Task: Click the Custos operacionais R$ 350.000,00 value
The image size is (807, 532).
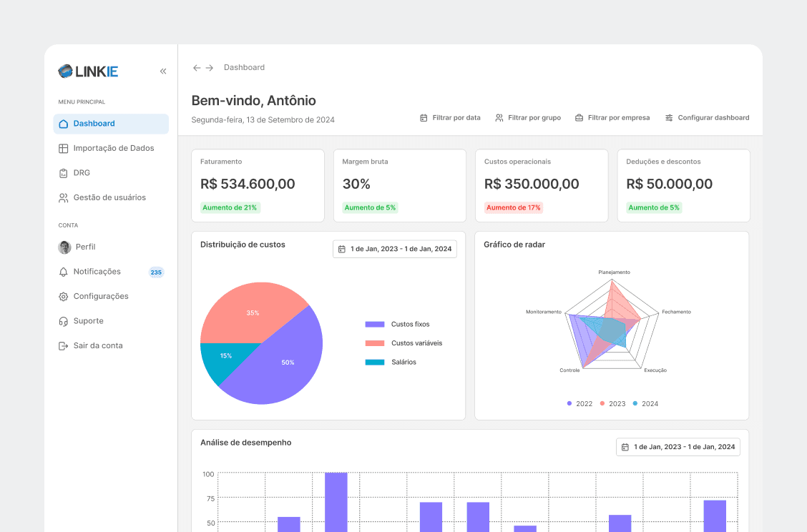Action: 532,184
